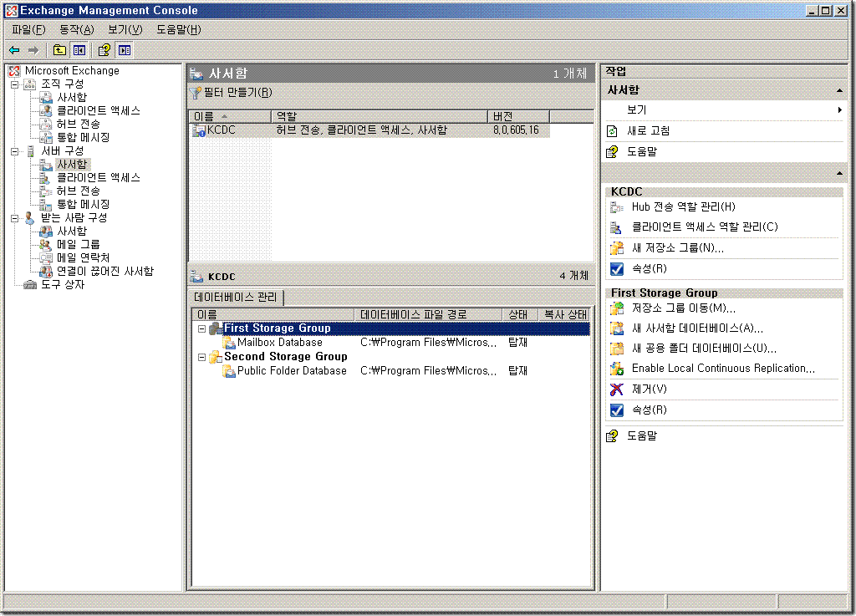The width and height of the screenshot is (856, 616).
Task: Collapse the 받는 사람 구성 tree node
Action: (x=15, y=217)
